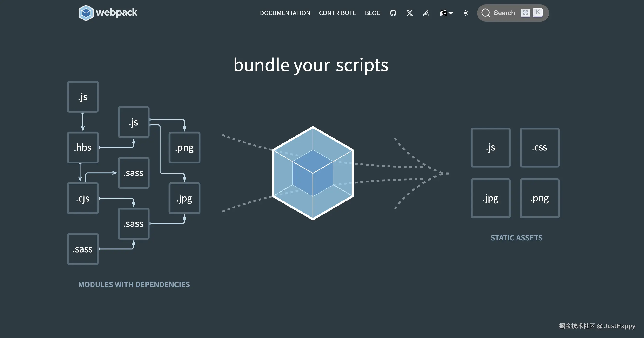The image size is (644, 338).
Task: Click the .css static asset box
Action: [x=539, y=148]
